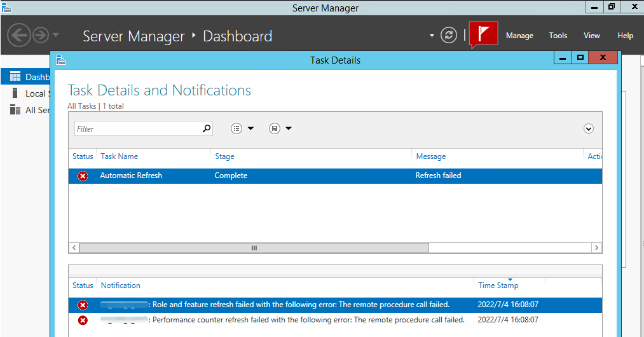644x337 pixels.
Task: Sort notifications by Time Stamp column
Action: [498, 285]
